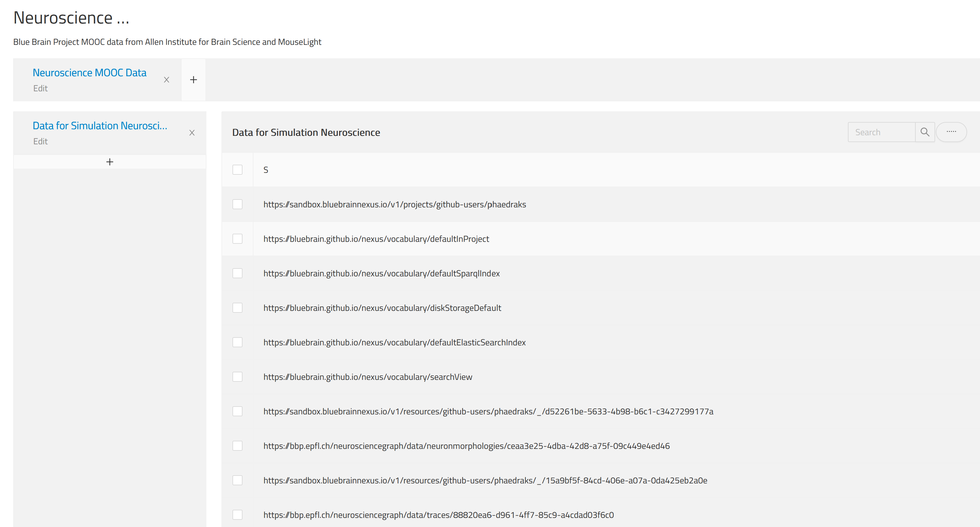Image resolution: width=980 pixels, height=527 pixels.
Task: Toggle the select-all checkbox in the table header
Action: pos(237,170)
